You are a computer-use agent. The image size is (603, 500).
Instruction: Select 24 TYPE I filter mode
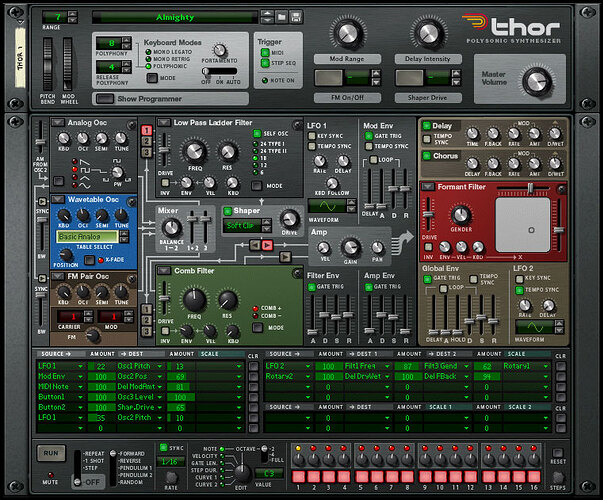click(255, 144)
